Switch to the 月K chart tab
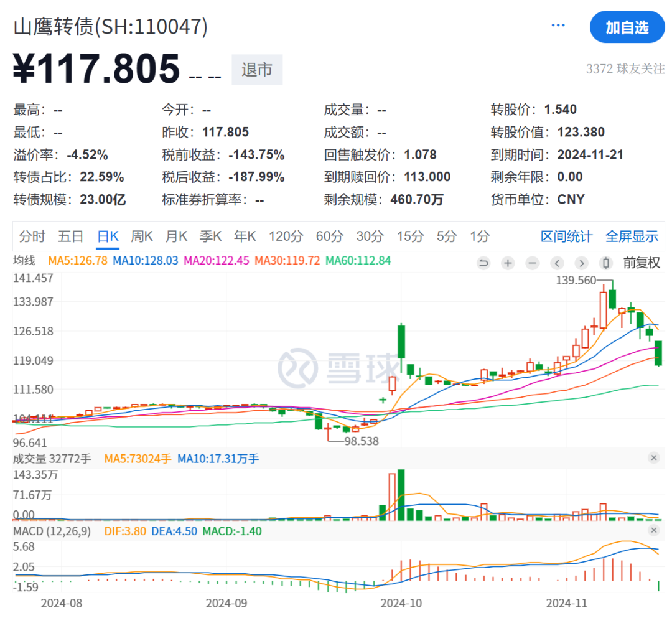Image resolution: width=672 pixels, height=618 pixels. point(176,236)
